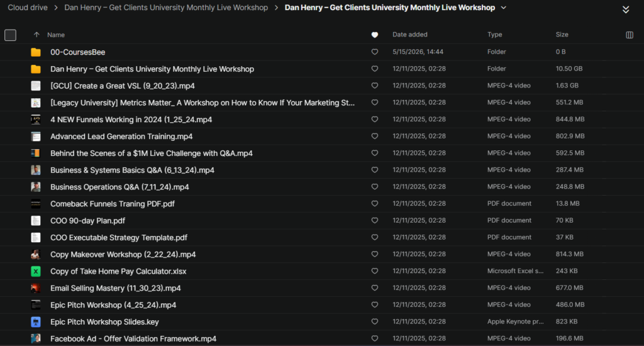Click the folder icon for Dan Henry Workshop row
This screenshot has height=346, width=644.
click(36, 69)
